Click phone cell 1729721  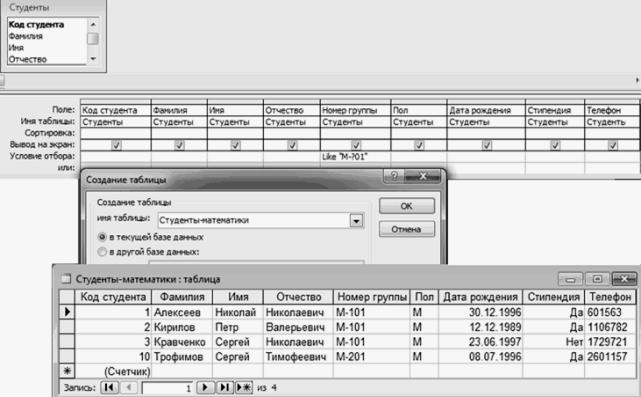click(x=610, y=342)
